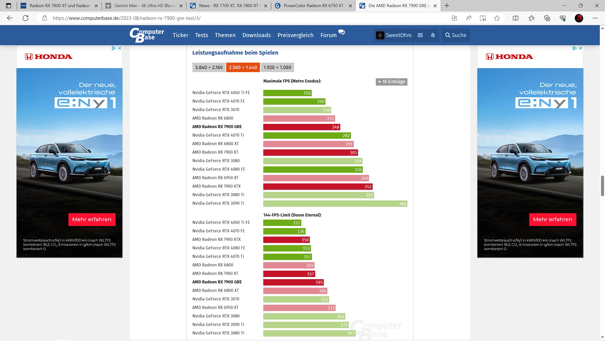Open the Preisvergleich menu item
This screenshot has width=605, height=364.
coord(295,35)
